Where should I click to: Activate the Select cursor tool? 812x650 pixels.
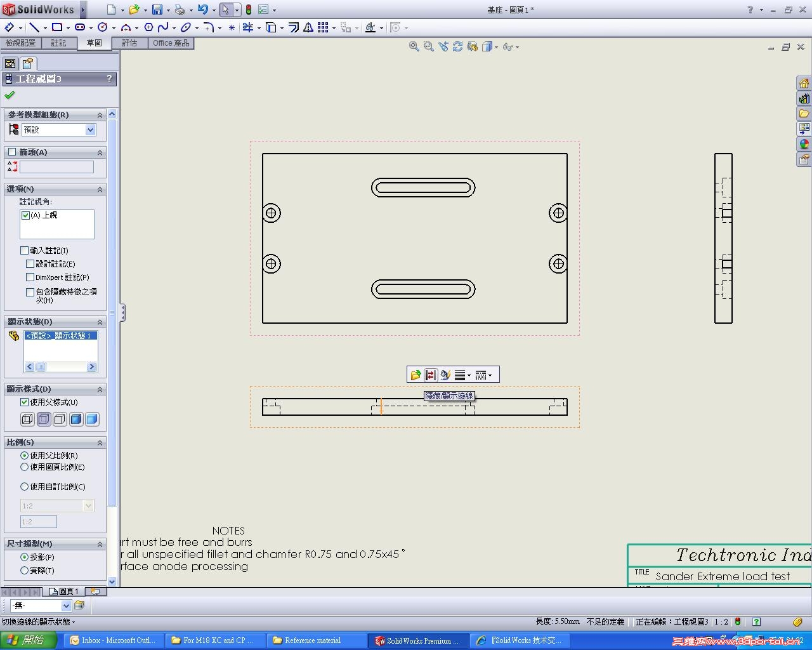coord(225,10)
